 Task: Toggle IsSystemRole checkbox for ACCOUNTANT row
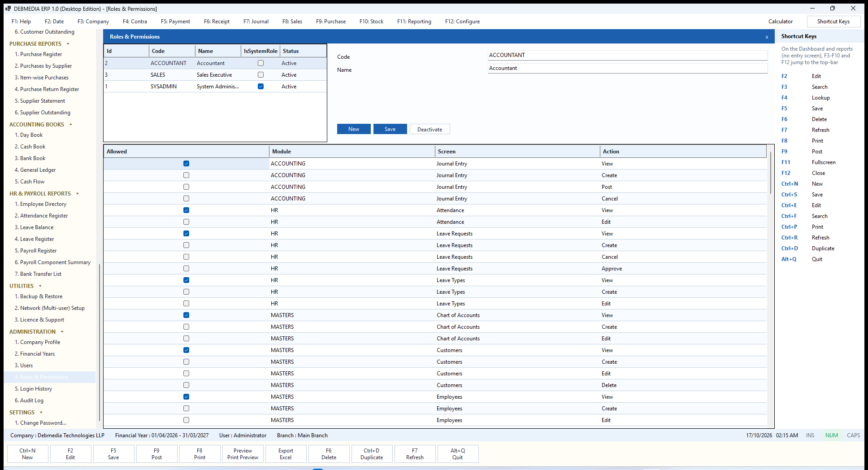(260, 63)
